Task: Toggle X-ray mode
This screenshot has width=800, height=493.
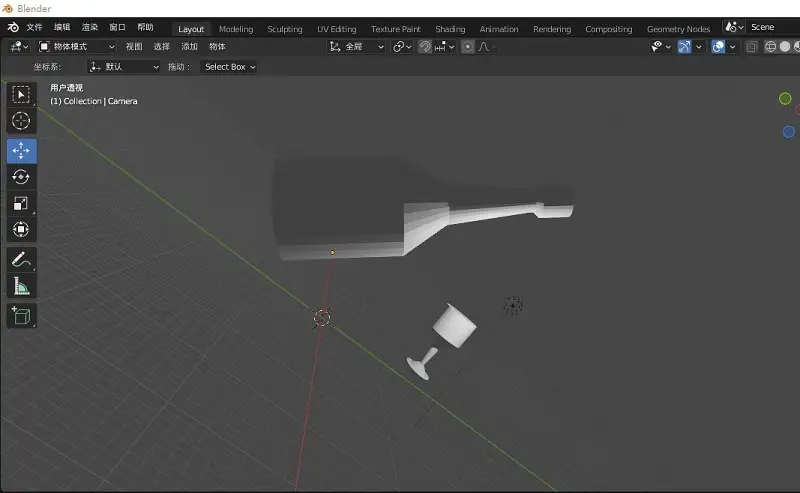Action: 752,47
